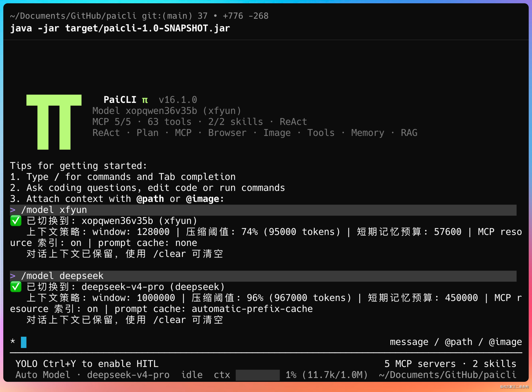The image size is (532, 392).
Task: Click 'deepseek-v4-pro' in the bottom status line
Action: (x=128, y=375)
